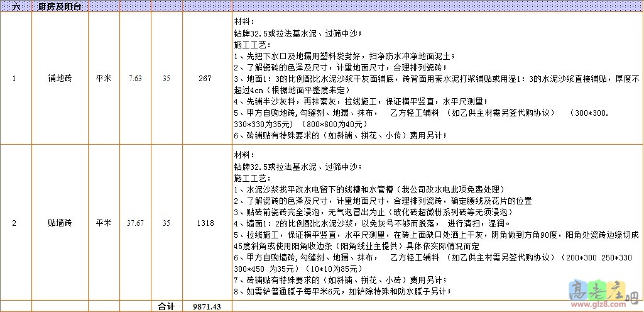This screenshot has width=644, height=312.
Task: Select the 平米 unit cell in 贴墙砖 row
Action: point(103,223)
